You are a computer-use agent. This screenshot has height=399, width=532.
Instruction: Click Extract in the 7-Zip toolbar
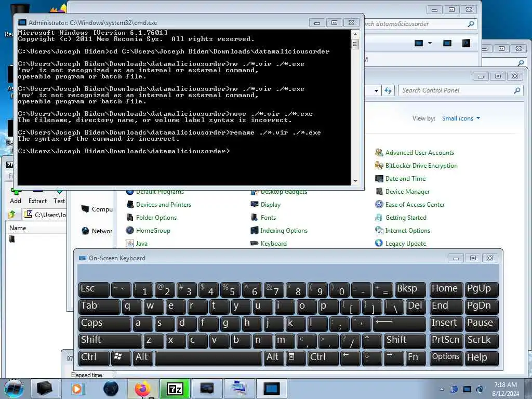pos(37,197)
